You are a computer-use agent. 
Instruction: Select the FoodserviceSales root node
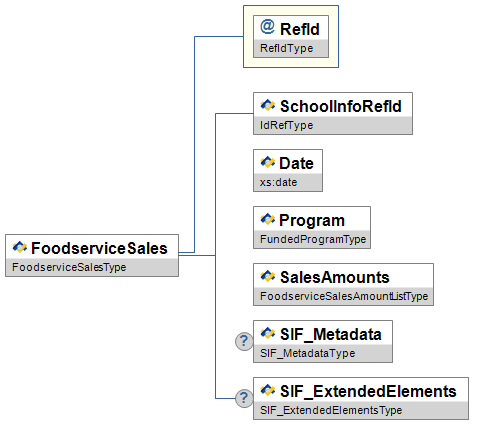pyautogui.click(x=92, y=255)
